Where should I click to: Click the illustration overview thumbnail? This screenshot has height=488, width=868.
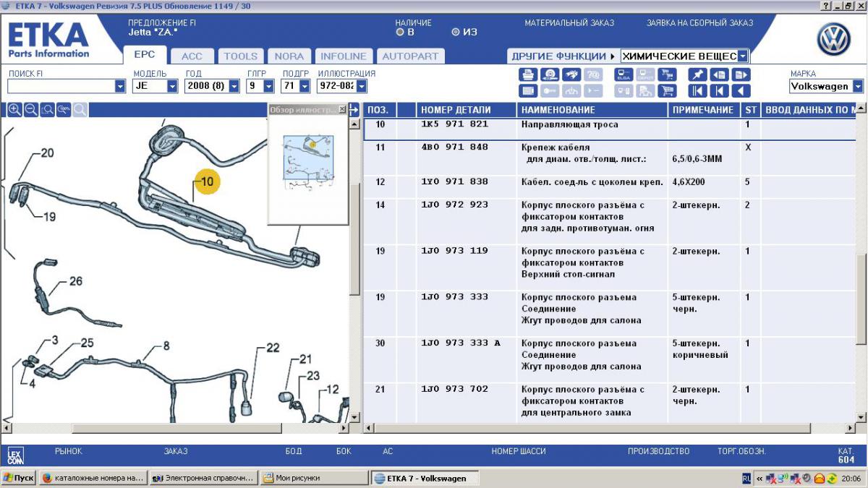point(307,163)
